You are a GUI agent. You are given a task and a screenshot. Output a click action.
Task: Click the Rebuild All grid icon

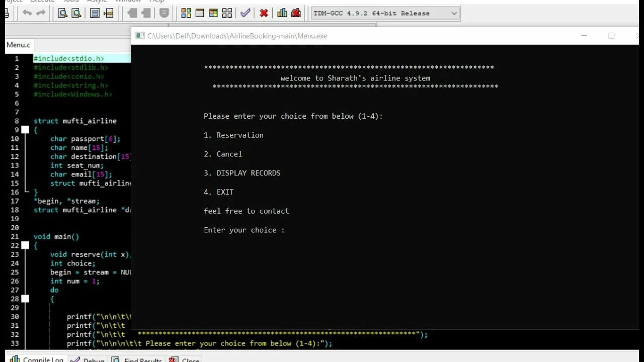point(227,13)
